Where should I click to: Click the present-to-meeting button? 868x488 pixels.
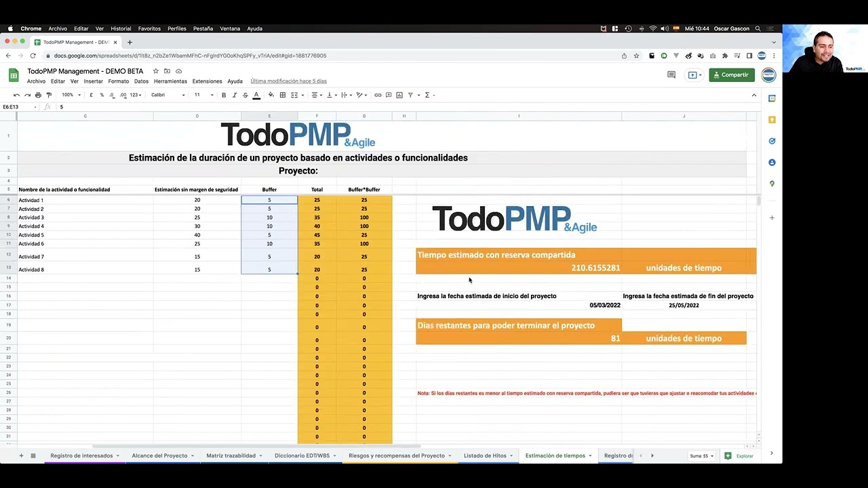pos(694,75)
